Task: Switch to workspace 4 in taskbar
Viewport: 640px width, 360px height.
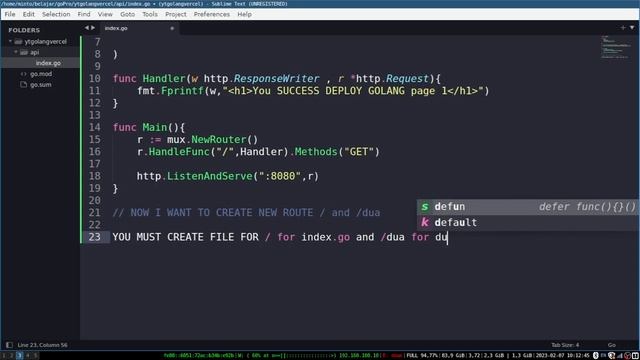Action: [x=27, y=356]
